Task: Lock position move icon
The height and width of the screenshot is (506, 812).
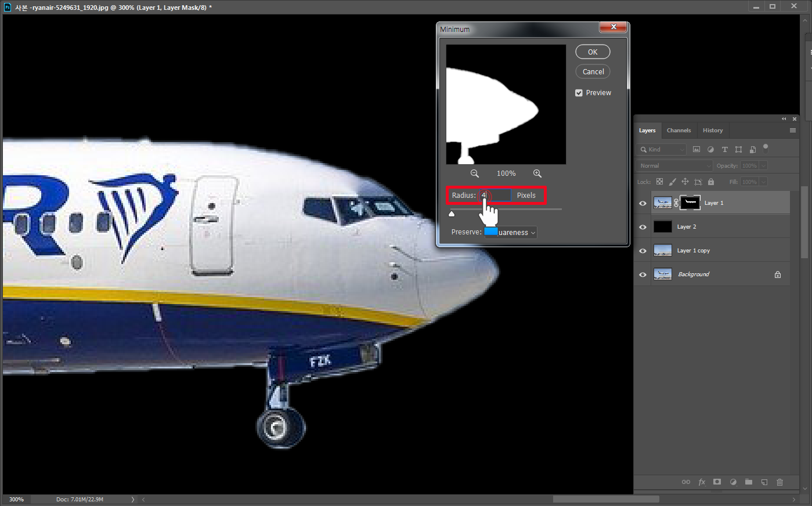Action: coord(685,182)
